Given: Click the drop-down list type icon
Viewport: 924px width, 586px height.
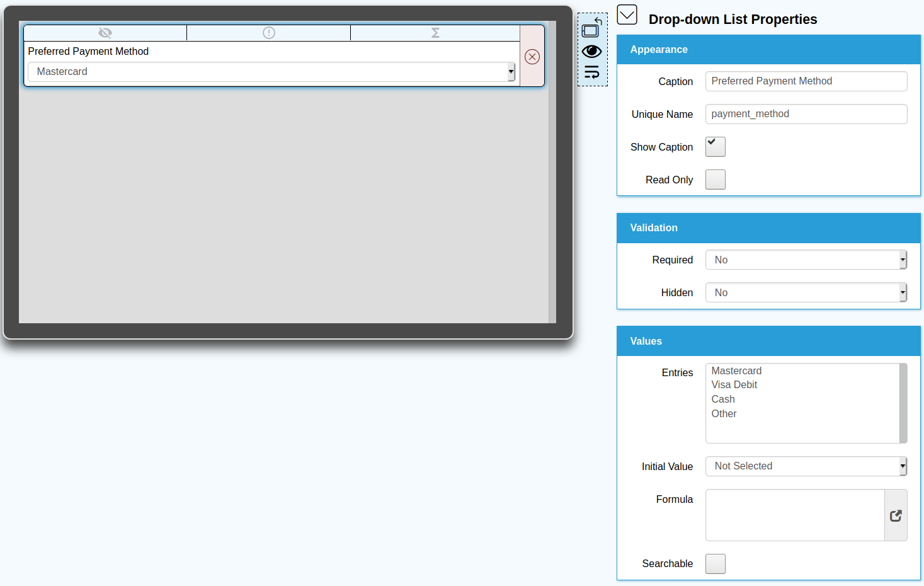Looking at the screenshot, I should click(x=627, y=14).
